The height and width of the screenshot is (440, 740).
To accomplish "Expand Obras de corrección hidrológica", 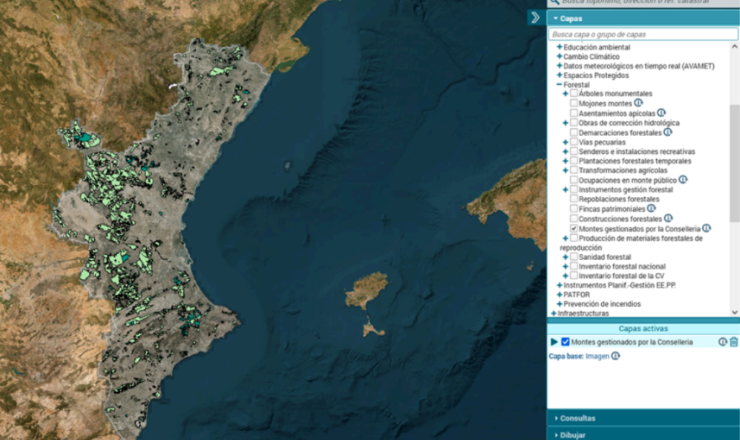I will [565, 123].
